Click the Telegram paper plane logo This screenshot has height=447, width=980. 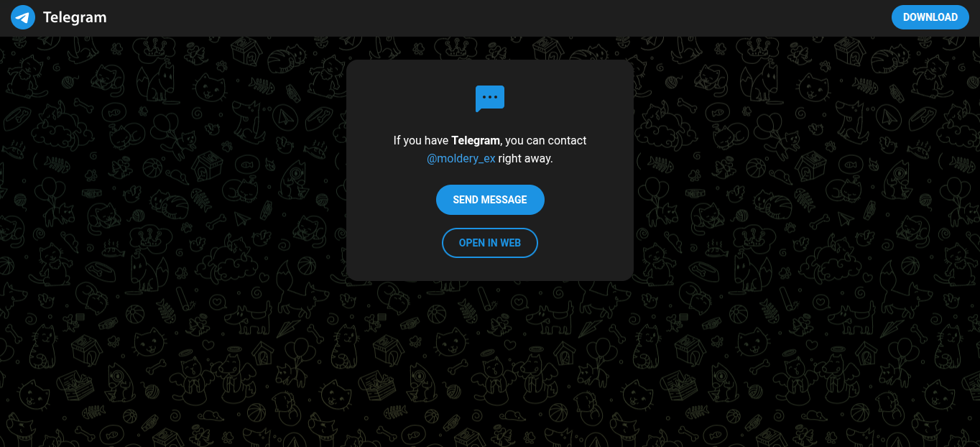click(x=23, y=17)
